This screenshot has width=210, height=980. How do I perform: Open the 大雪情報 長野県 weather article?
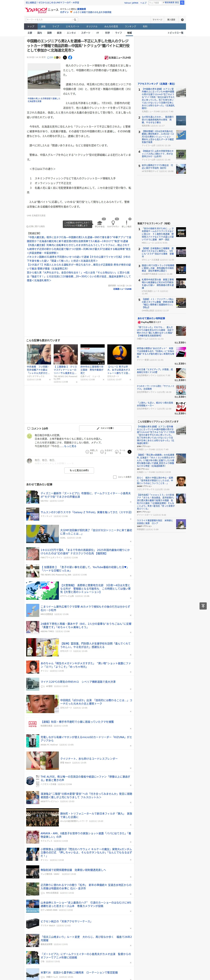(96, 588)
